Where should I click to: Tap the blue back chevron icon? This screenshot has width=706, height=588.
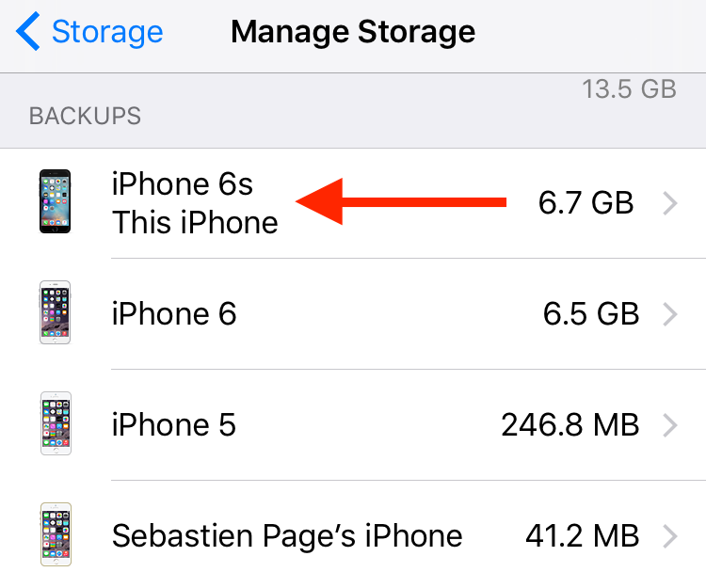click(28, 31)
